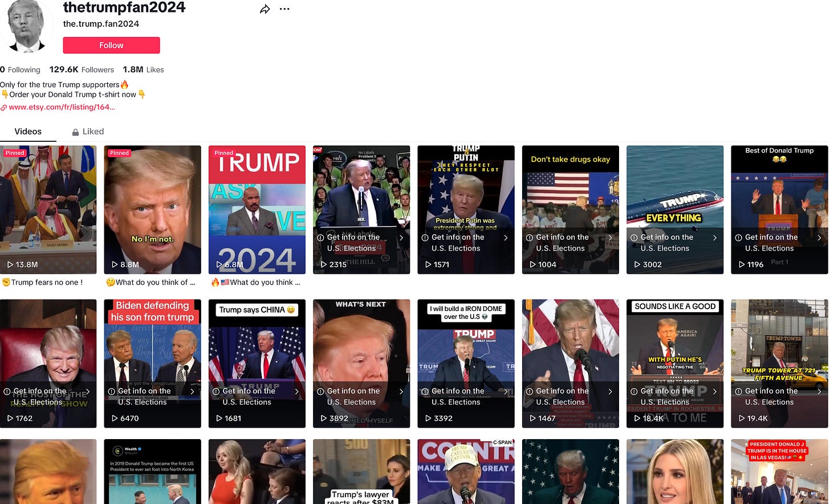Expand elections info chevron on 1004-view video

(x=610, y=238)
